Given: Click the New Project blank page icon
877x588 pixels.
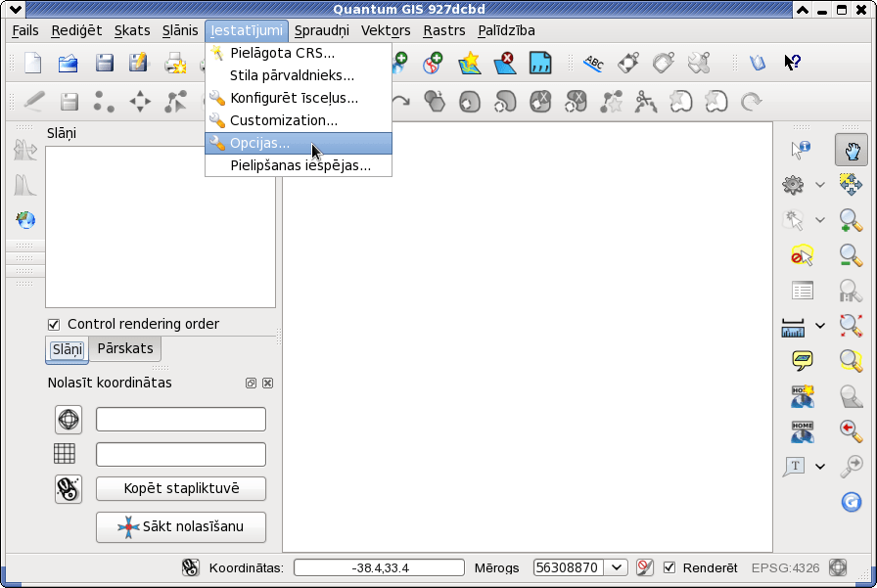Looking at the screenshot, I should pos(33,63).
